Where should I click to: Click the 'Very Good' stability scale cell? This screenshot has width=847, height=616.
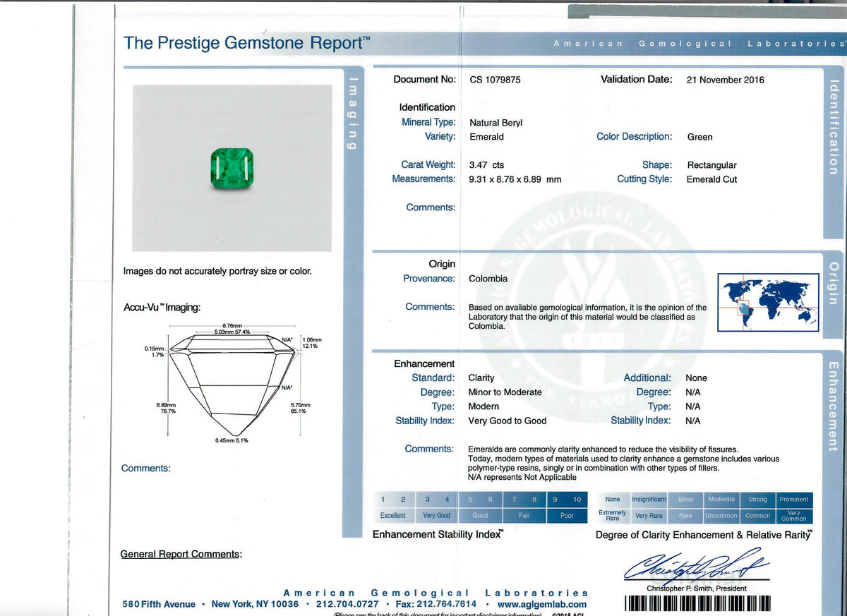[437, 516]
